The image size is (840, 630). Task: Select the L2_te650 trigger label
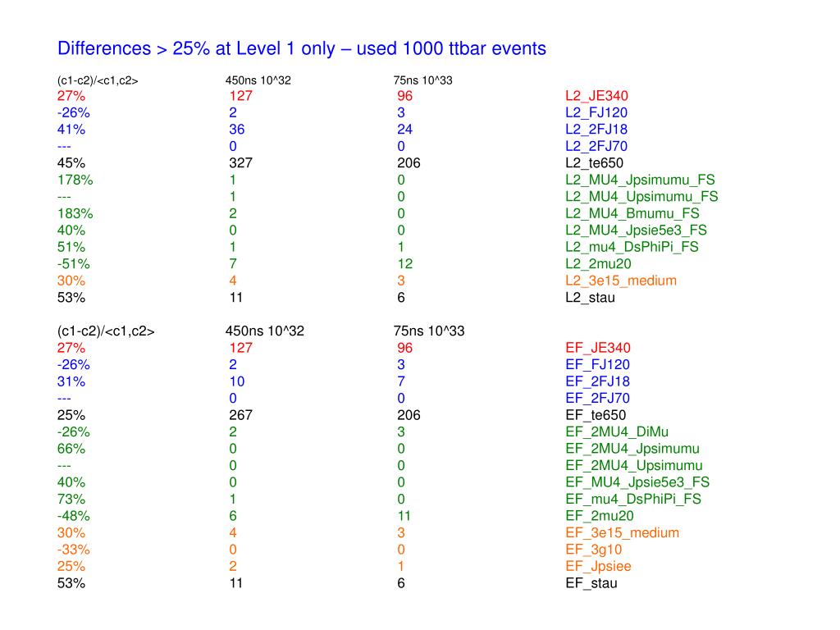[x=594, y=163]
